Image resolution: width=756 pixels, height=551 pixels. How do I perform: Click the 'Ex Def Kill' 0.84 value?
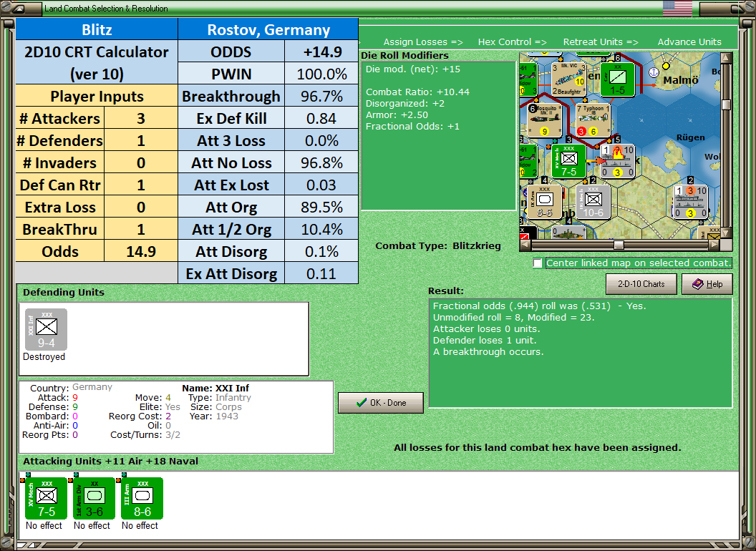tap(321, 118)
